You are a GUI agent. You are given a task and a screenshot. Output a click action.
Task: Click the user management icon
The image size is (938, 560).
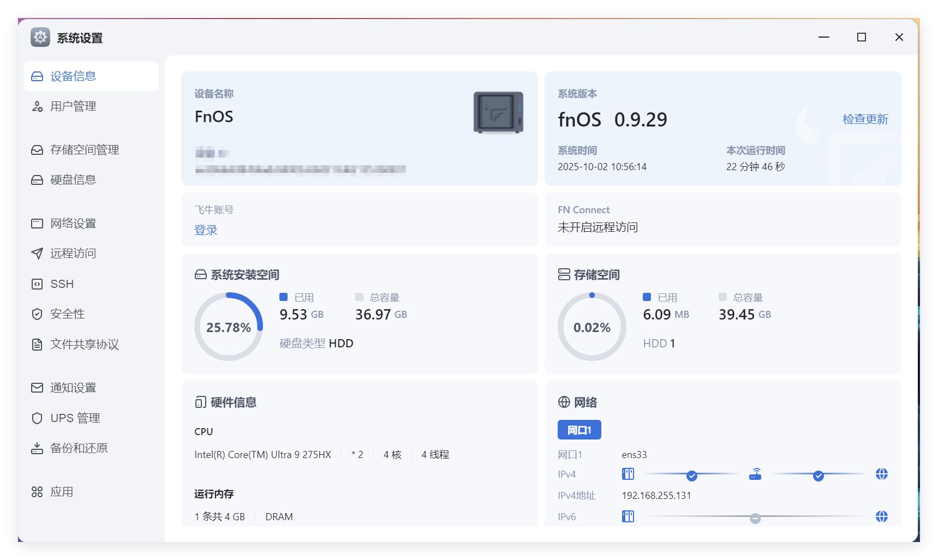[37, 106]
